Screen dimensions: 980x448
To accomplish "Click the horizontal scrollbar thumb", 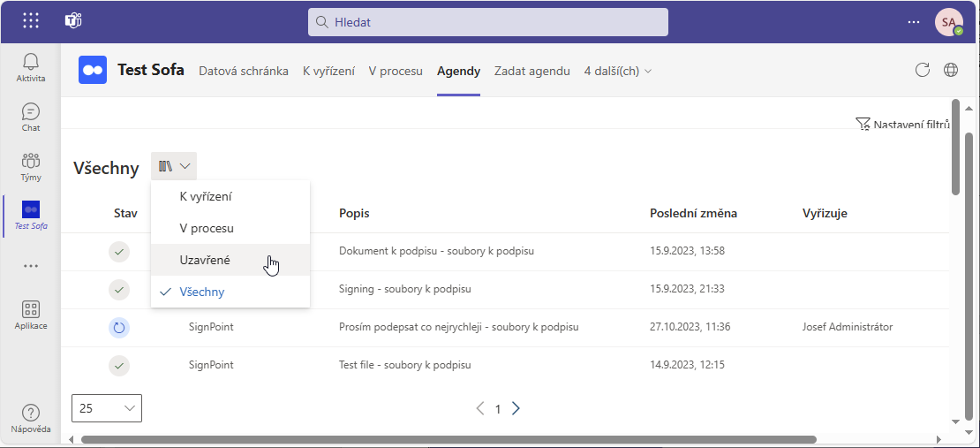I will (x=449, y=440).
